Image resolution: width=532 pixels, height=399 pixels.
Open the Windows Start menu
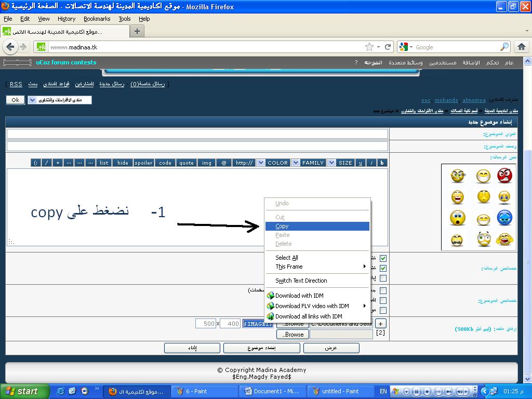click(x=24, y=391)
